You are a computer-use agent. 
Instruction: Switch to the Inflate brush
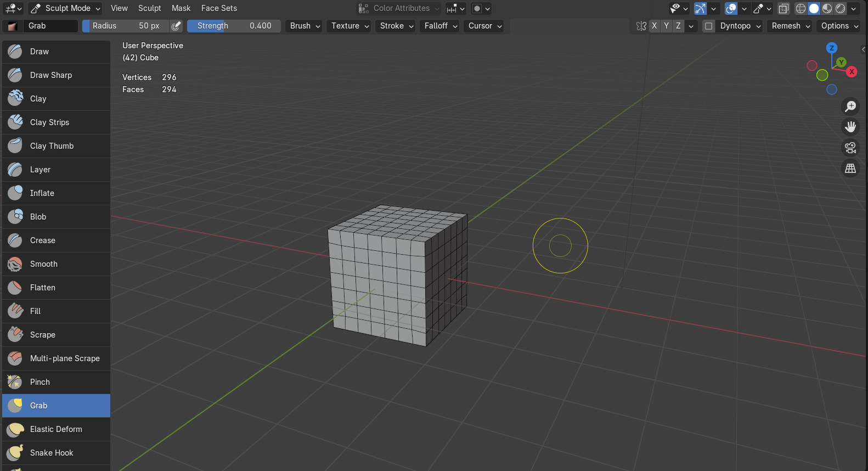click(56, 193)
